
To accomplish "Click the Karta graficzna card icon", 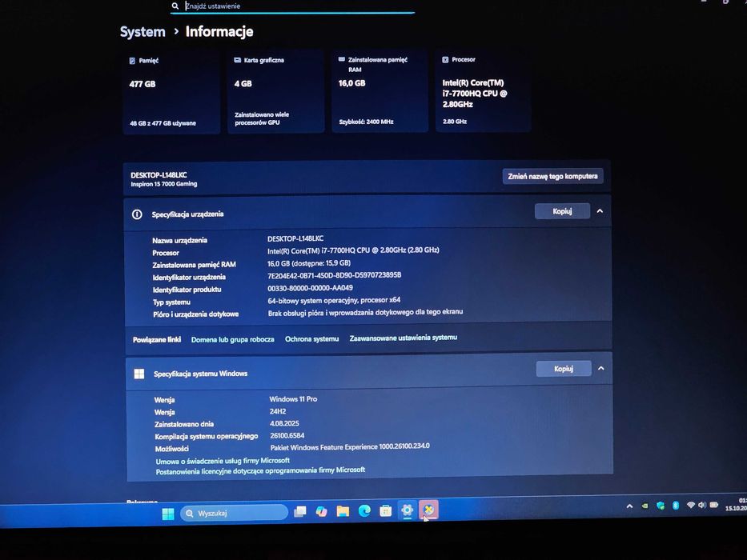I will pyautogui.click(x=237, y=60).
